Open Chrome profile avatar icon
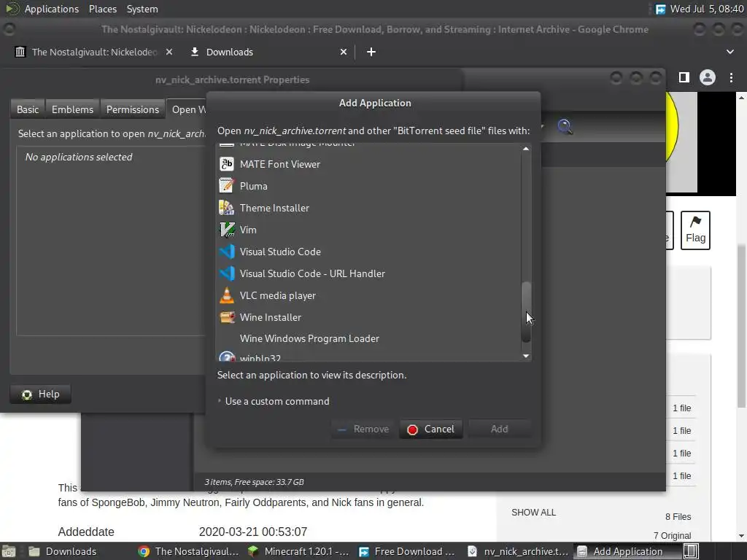The height and width of the screenshot is (560, 747). [x=707, y=77]
